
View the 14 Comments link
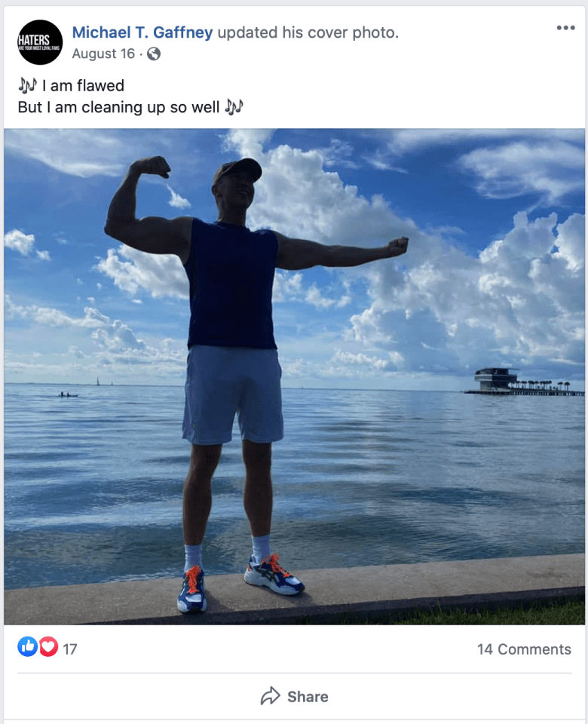tap(524, 649)
